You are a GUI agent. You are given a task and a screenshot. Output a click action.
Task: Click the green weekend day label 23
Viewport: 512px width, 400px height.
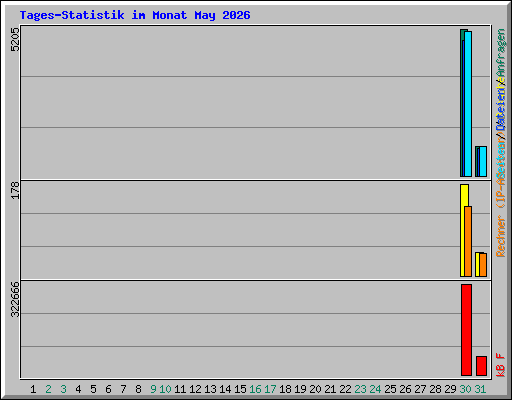(x=360, y=389)
